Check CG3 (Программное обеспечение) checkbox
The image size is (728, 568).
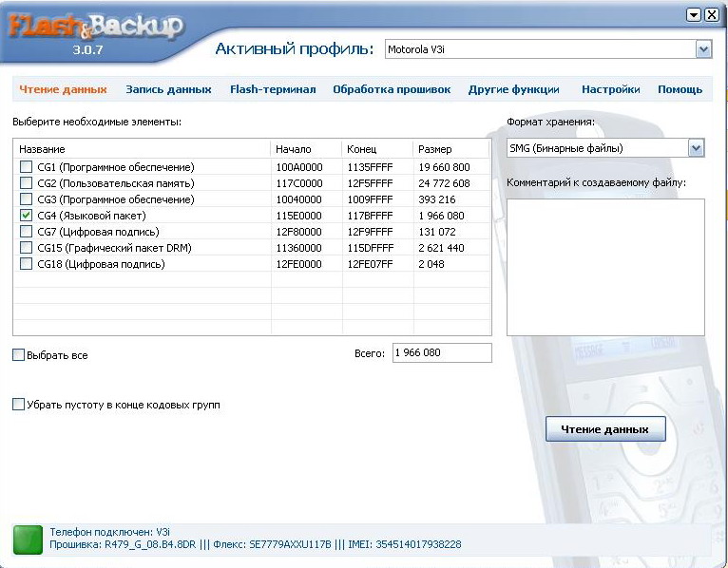26,199
